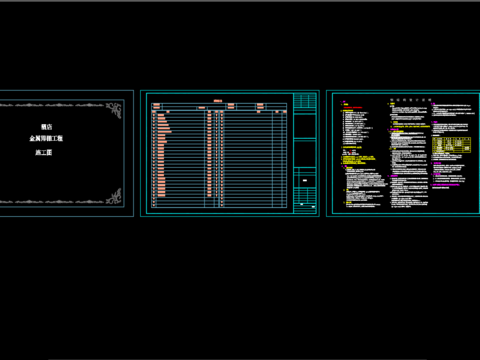Screen dimensions: 480x360
Task: Click the upper decorative border line on cover
Action: pyautogui.click(x=52, y=105)
